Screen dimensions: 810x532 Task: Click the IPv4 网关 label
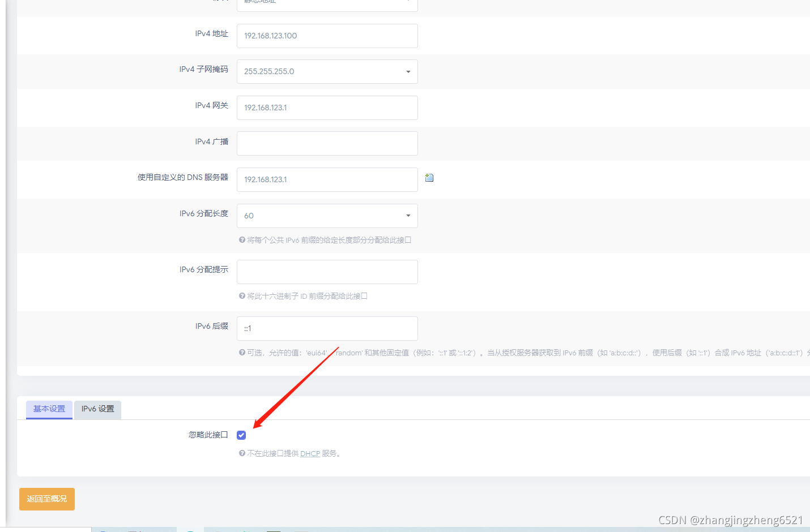click(x=212, y=105)
